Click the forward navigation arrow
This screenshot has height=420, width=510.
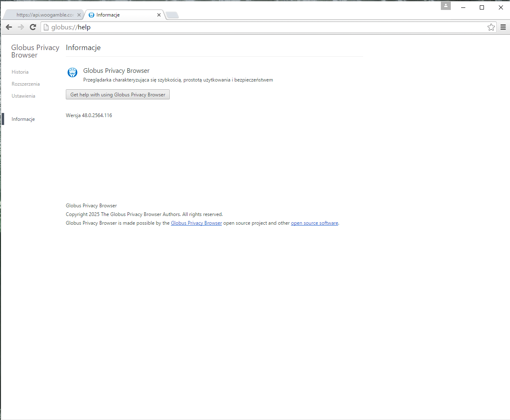pos(21,27)
